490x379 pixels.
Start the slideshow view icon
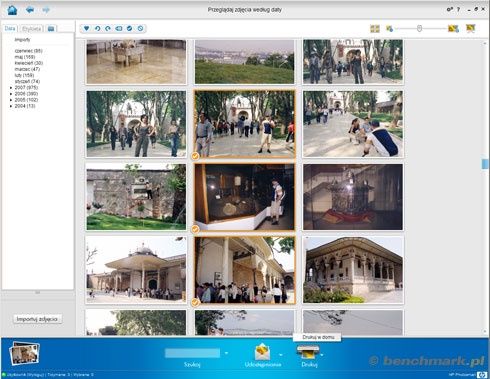470,28
